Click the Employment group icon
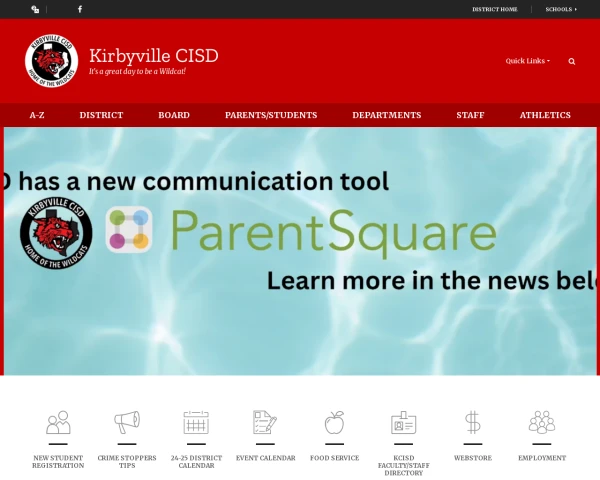The width and height of the screenshot is (600, 480). coord(542,422)
